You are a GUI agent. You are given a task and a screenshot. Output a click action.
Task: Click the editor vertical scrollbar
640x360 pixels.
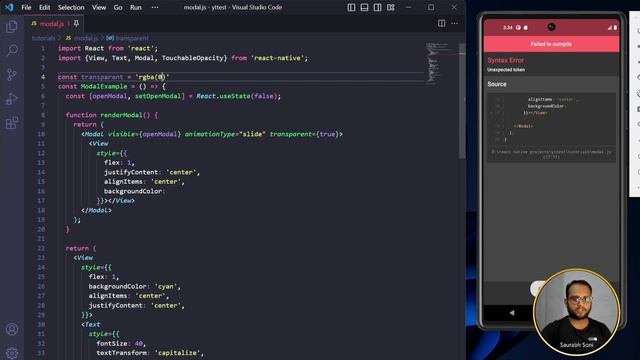(x=462, y=102)
